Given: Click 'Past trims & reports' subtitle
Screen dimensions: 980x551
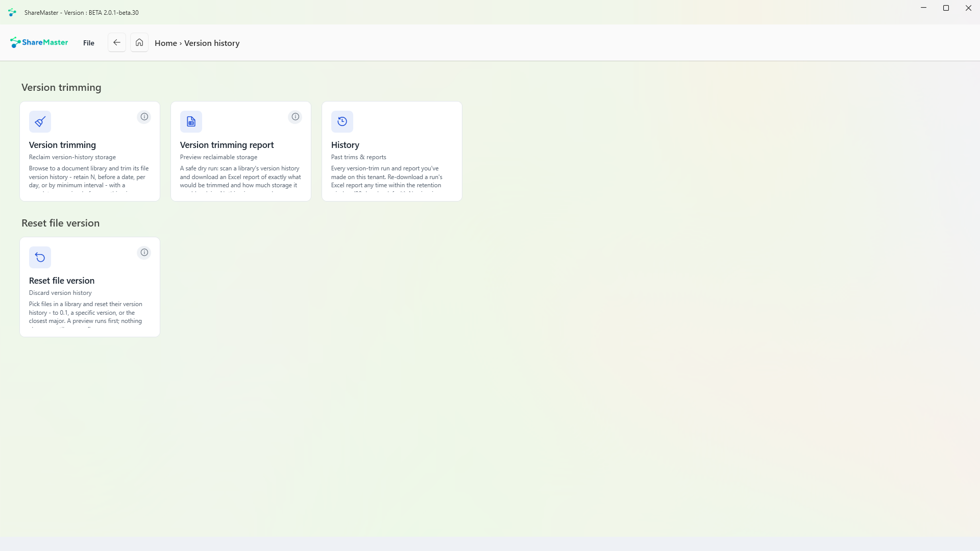Looking at the screenshot, I should (x=358, y=157).
